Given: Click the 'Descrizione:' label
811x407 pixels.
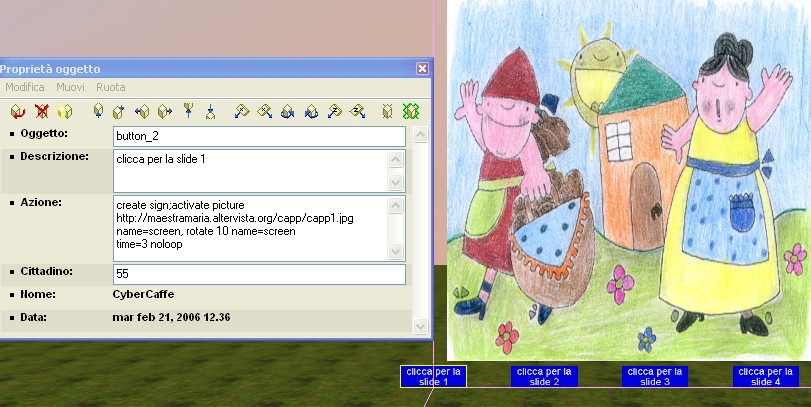Looking at the screenshot, I should click(54, 156).
